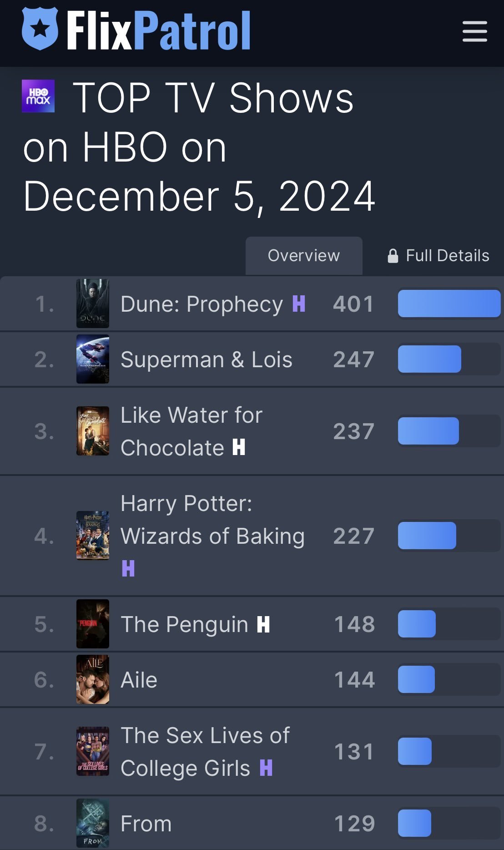Click The Penguin poster thumbnail
This screenshot has height=850, width=504.
[93, 624]
